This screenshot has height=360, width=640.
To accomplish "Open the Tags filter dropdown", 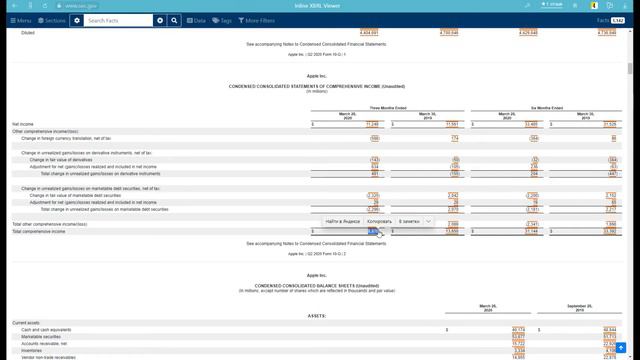I will [222, 20].
